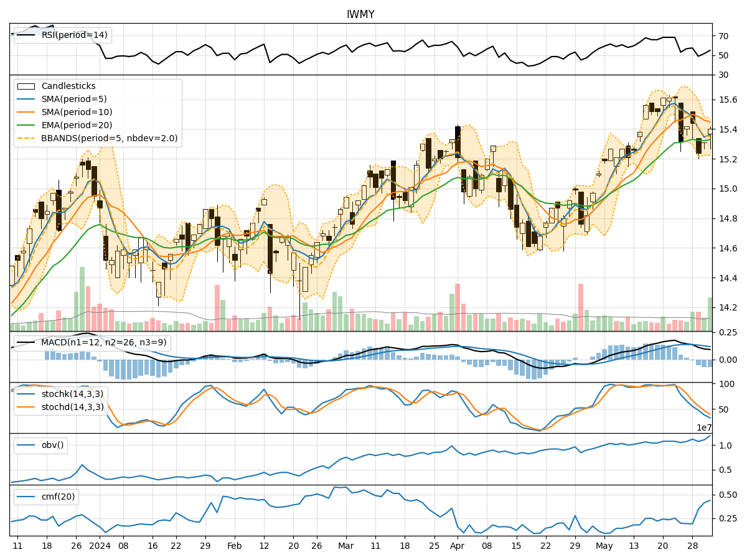Click the IWMY chart title

pos(360,14)
